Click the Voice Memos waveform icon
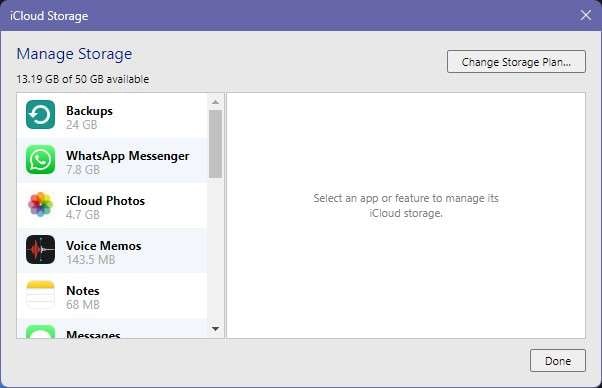The width and height of the screenshot is (602, 388). 41,249
